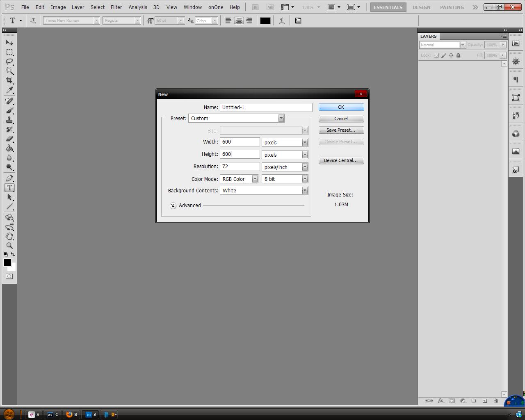Image resolution: width=525 pixels, height=420 pixels.
Task: Select the Blur tool
Action: tap(9, 157)
